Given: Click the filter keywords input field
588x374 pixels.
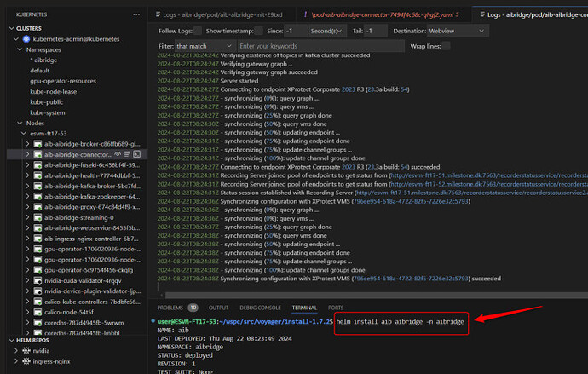Looking at the screenshot, I should click(290, 45).
